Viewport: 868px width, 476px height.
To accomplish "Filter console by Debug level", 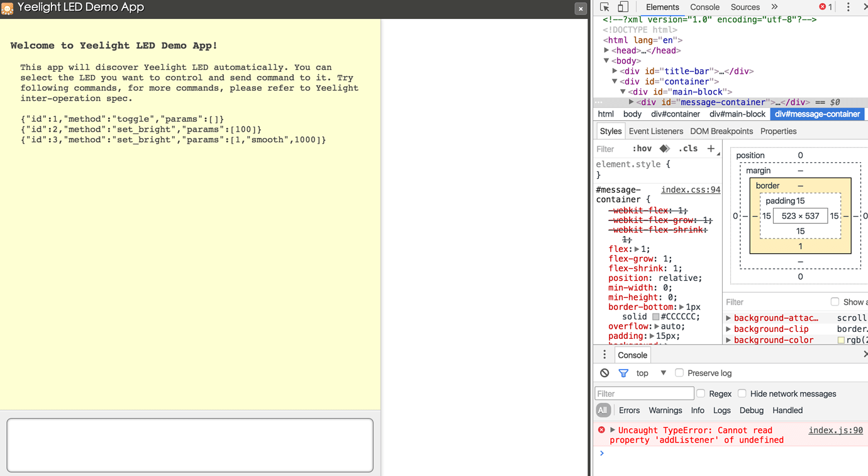I will tap(752, 411).
